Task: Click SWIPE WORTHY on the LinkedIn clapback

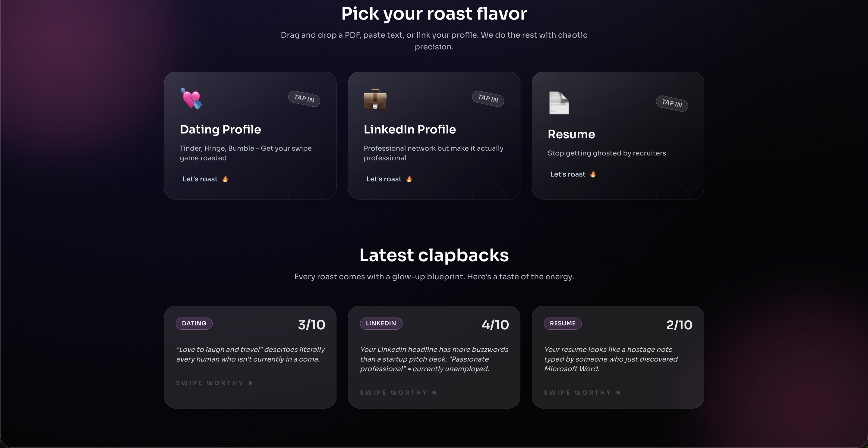Action: pos(393,393)
